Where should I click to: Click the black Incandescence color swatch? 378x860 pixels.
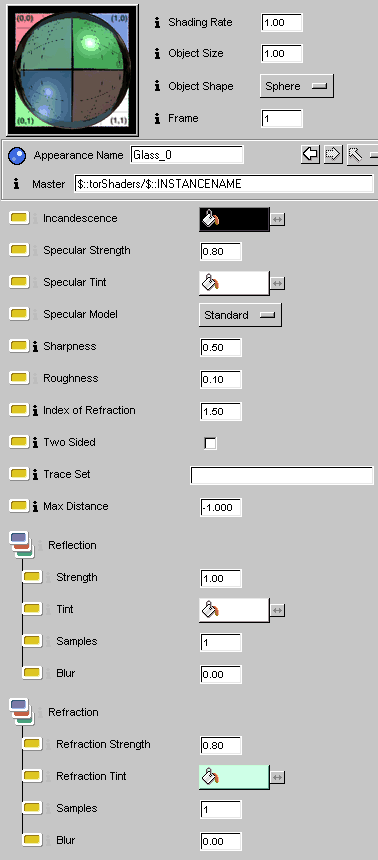(x=234, y=219)
